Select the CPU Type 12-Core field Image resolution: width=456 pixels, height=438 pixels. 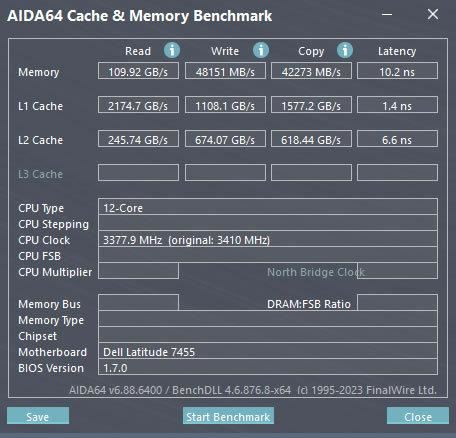(268, 207)
